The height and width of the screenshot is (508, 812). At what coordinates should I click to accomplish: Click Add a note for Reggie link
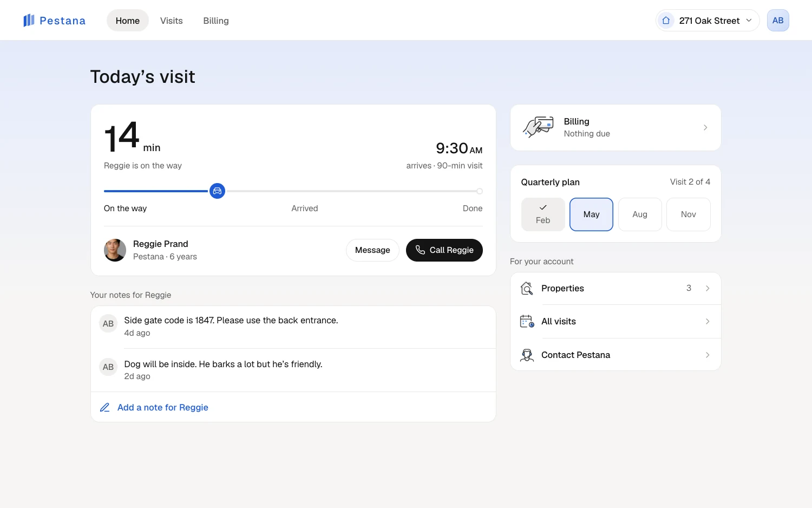point(163,407)
